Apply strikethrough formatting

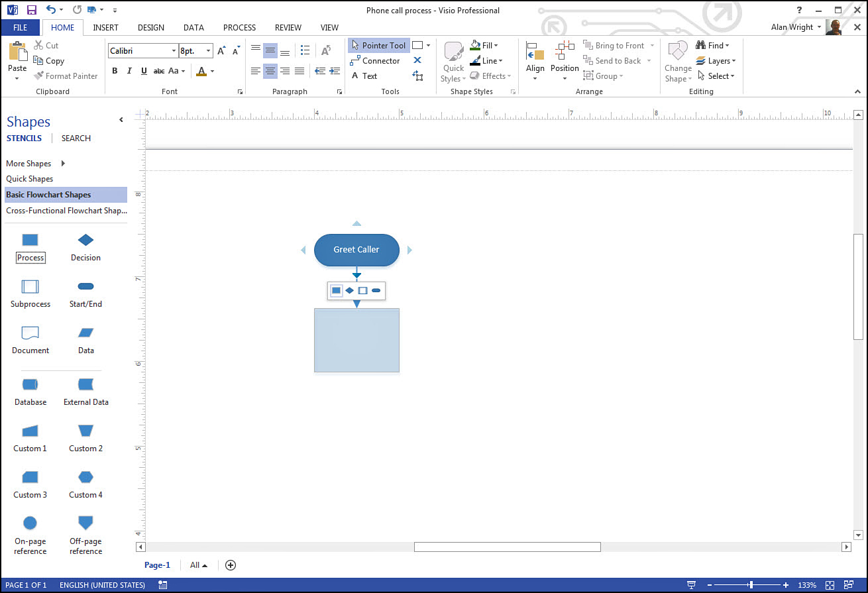[x=158, y=71]
